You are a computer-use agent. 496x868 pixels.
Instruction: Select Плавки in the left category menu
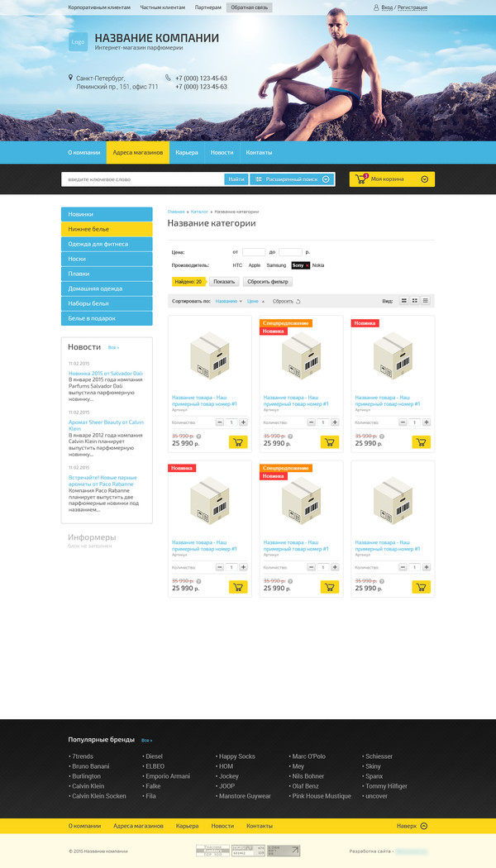[107, 274]
